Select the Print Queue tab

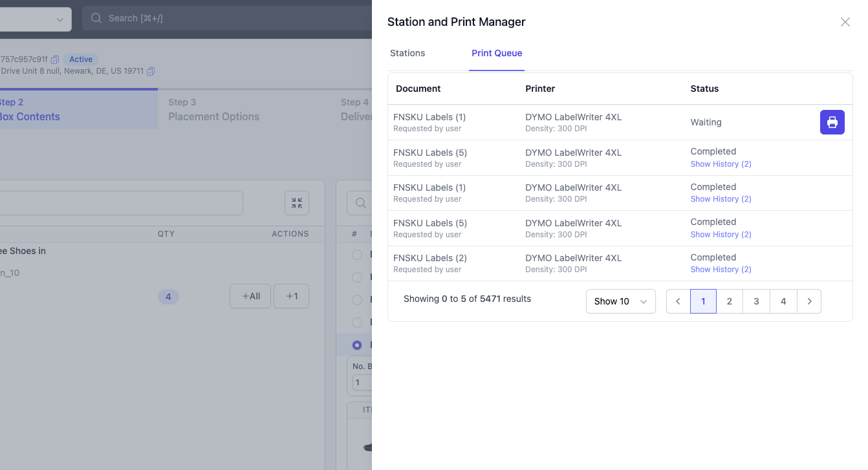point(497,53)
